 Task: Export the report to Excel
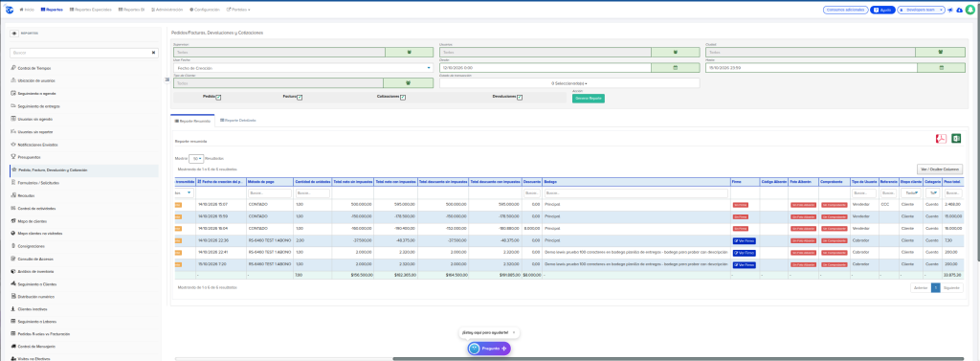coord(956,138)
